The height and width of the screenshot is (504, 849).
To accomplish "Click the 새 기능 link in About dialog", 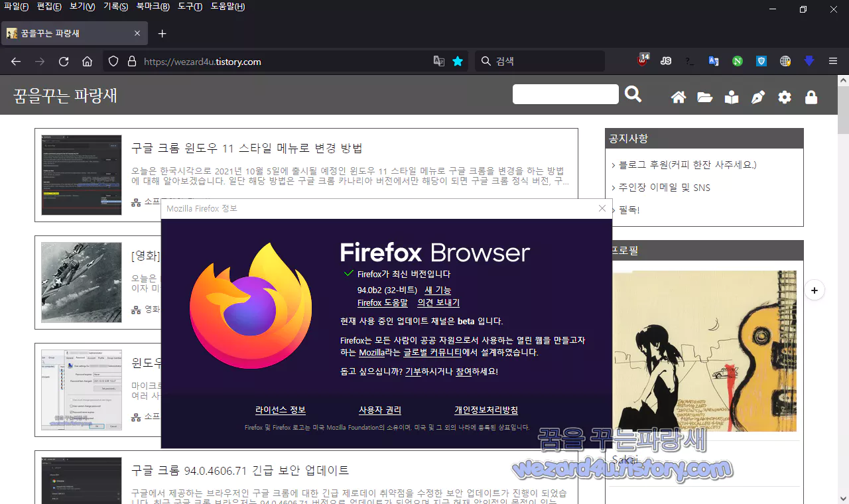I will tap(438, 290).
